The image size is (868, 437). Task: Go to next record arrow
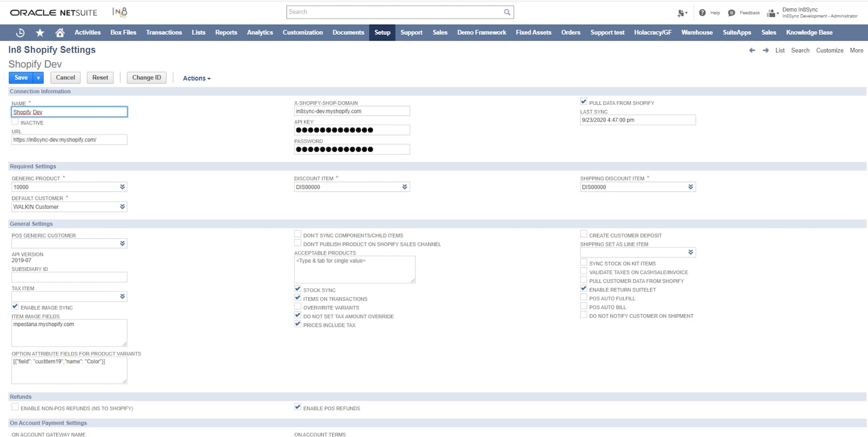[x=766, y=50]
